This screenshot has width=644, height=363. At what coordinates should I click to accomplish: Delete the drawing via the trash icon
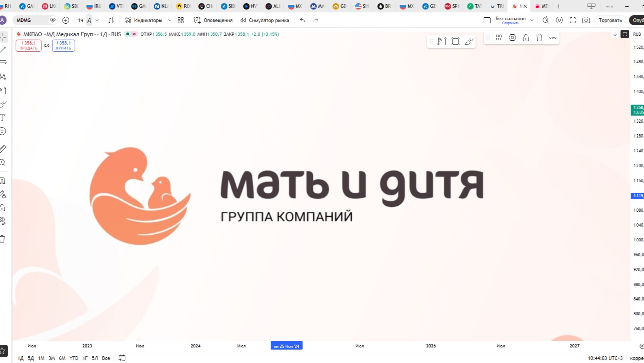[x=539, y=37]
